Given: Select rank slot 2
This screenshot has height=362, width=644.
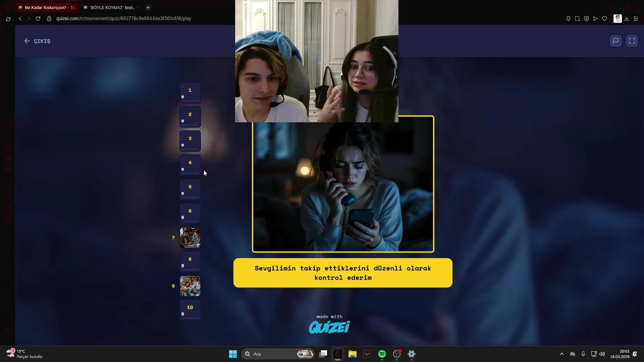Looking at the screenshot, I should pos(190,117).
